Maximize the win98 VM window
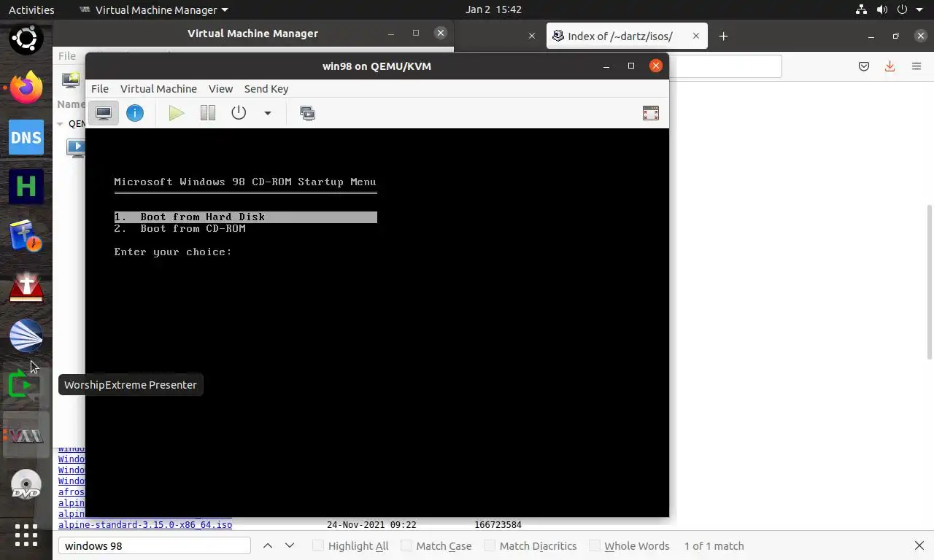This screenshot has height=560, width=934. coord(631,66)
